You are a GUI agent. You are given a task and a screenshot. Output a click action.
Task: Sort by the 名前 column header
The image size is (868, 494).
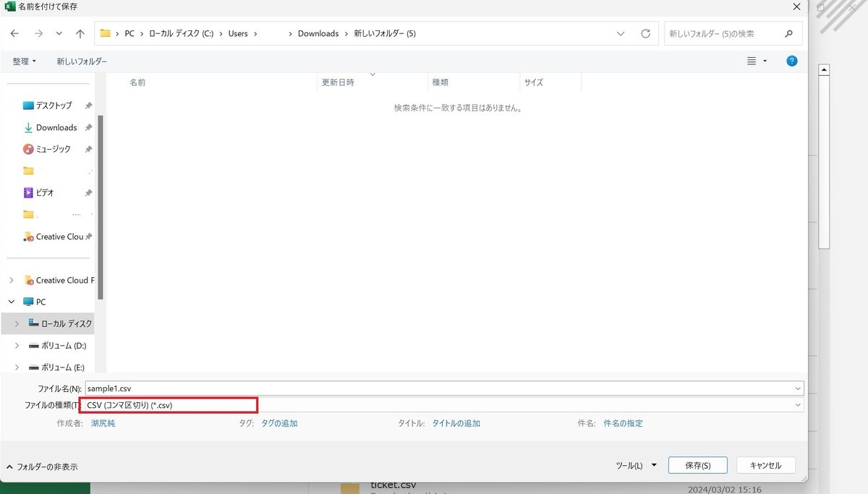point(137,82)
